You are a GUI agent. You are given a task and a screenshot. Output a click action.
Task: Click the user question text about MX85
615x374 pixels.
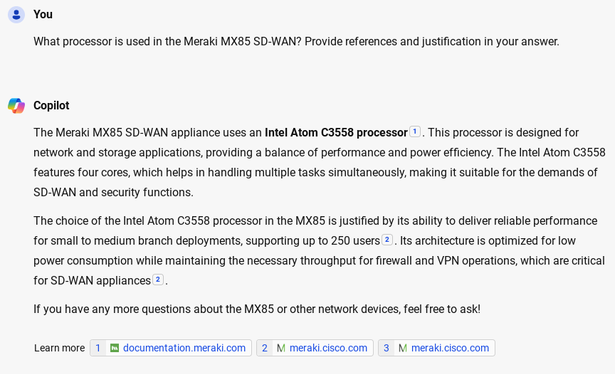[x=296, y=42]
